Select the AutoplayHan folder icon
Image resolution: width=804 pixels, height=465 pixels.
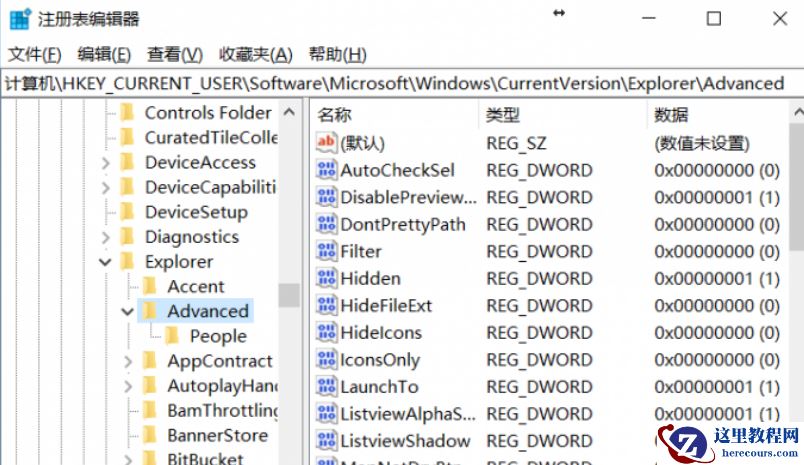coord(149,385)
